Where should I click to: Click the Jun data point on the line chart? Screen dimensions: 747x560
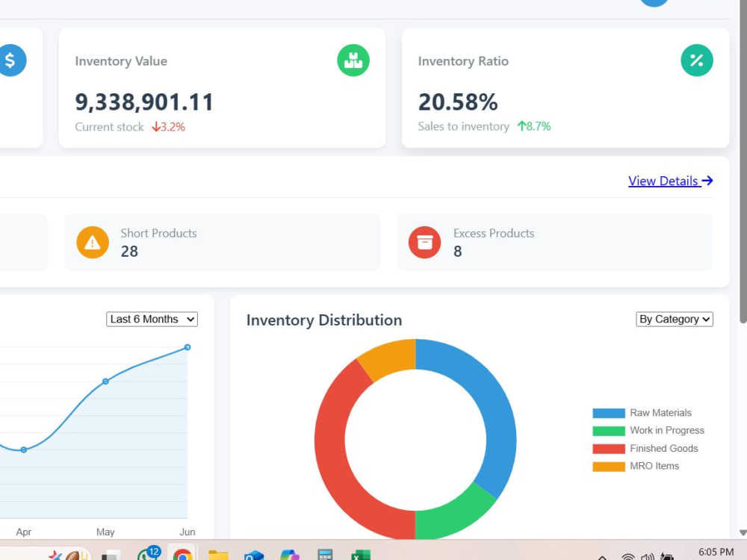(187, 347)
